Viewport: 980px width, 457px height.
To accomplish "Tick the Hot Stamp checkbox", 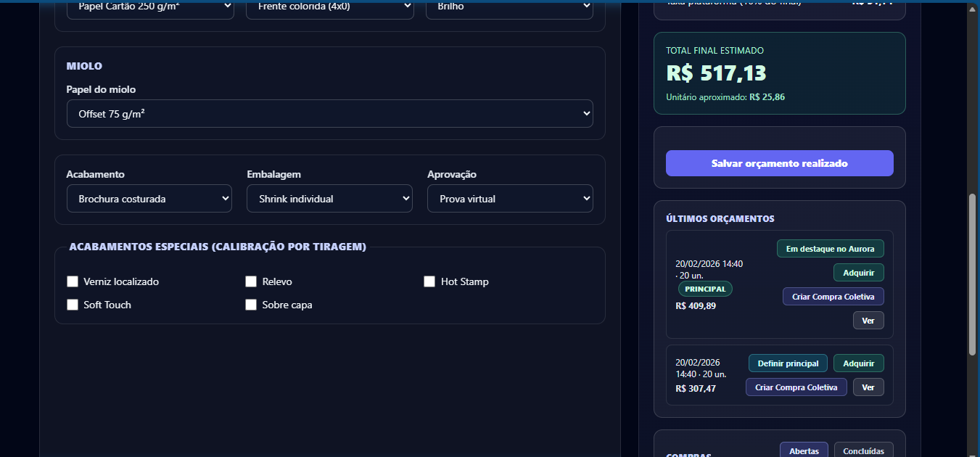I will (429, 281).
